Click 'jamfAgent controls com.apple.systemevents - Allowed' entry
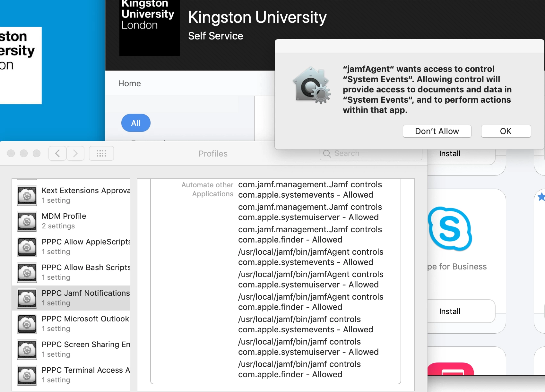545x392 pixels. (311, 257)
